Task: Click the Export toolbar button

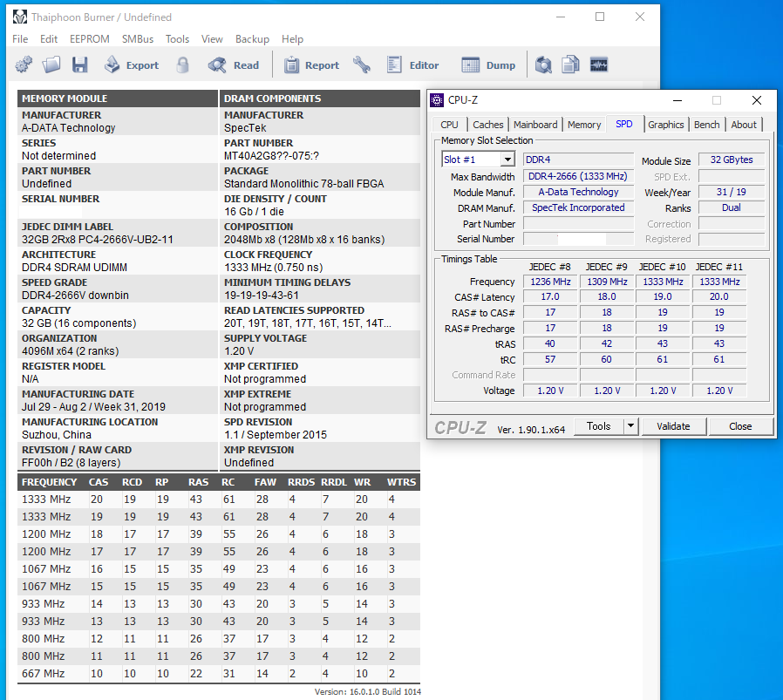Action: coord(132,65)
